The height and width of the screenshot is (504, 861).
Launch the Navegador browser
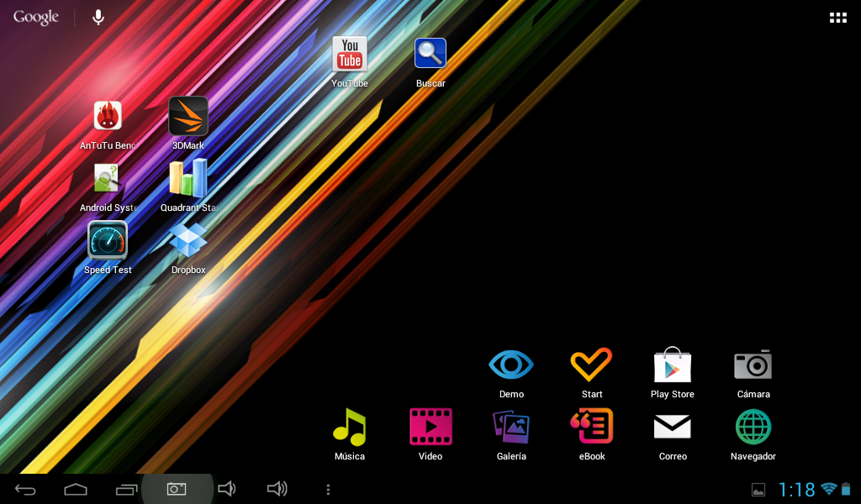(753, 428)
